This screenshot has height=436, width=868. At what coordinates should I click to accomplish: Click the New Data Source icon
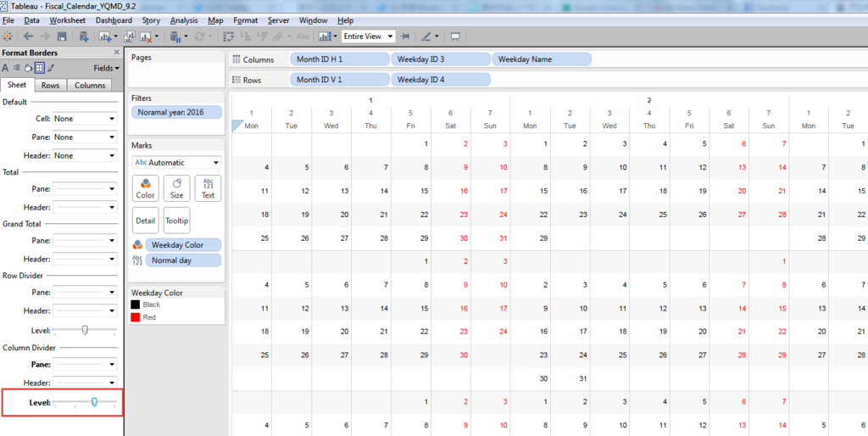pyautogui.click(x=85, y=36)
